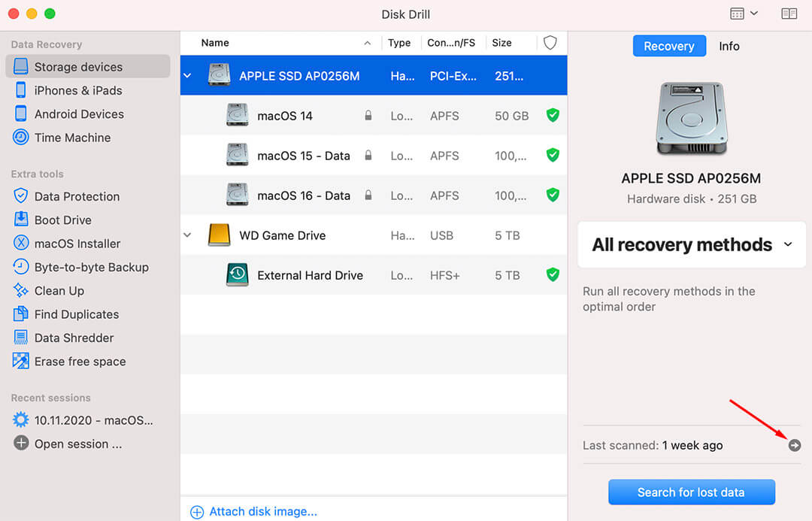The height and width of the screenshot is (521, 812).
Task: Click the large APPLE SSD drive image
Action: pos(692,119)
